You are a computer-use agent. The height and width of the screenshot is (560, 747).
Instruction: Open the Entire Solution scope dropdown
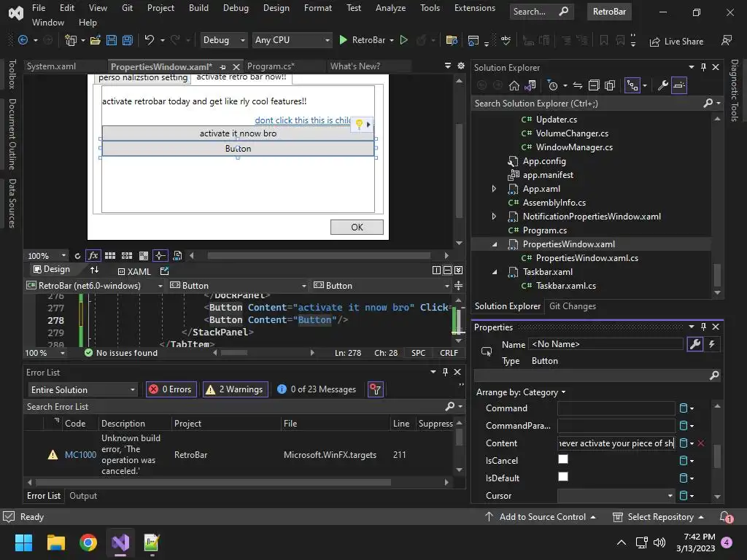coord(83,389)
